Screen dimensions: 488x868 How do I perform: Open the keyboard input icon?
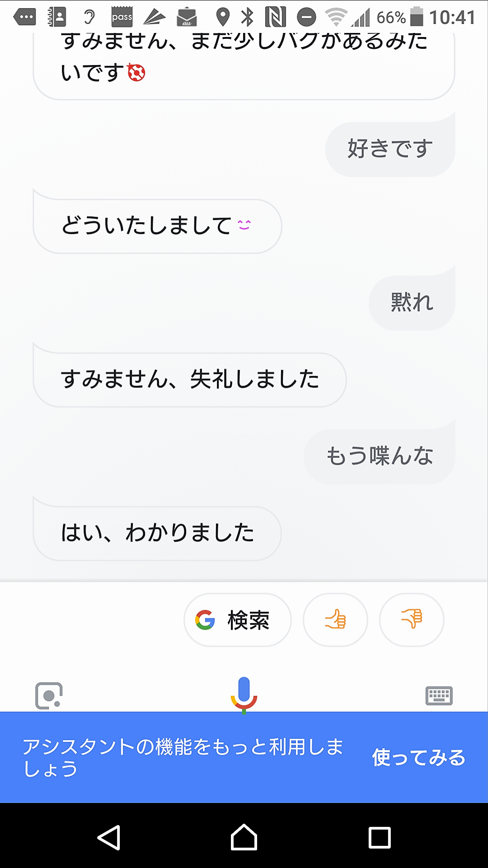tap(439, 696)
